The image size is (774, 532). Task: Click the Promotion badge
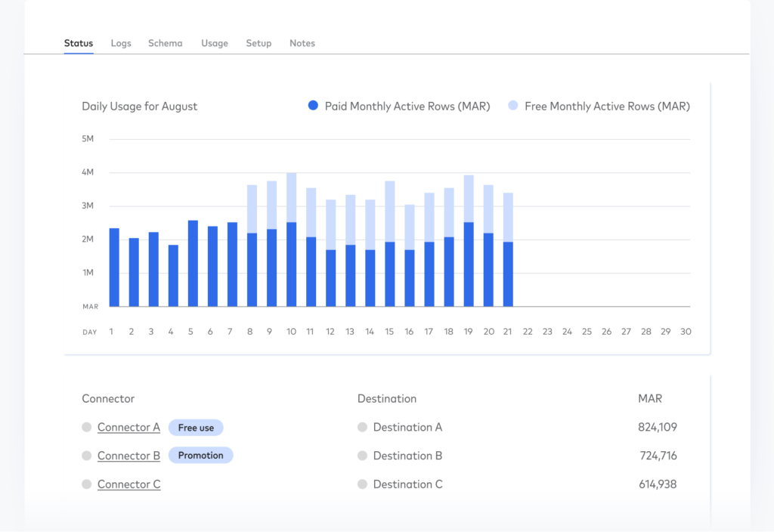[x=200, y=456]
